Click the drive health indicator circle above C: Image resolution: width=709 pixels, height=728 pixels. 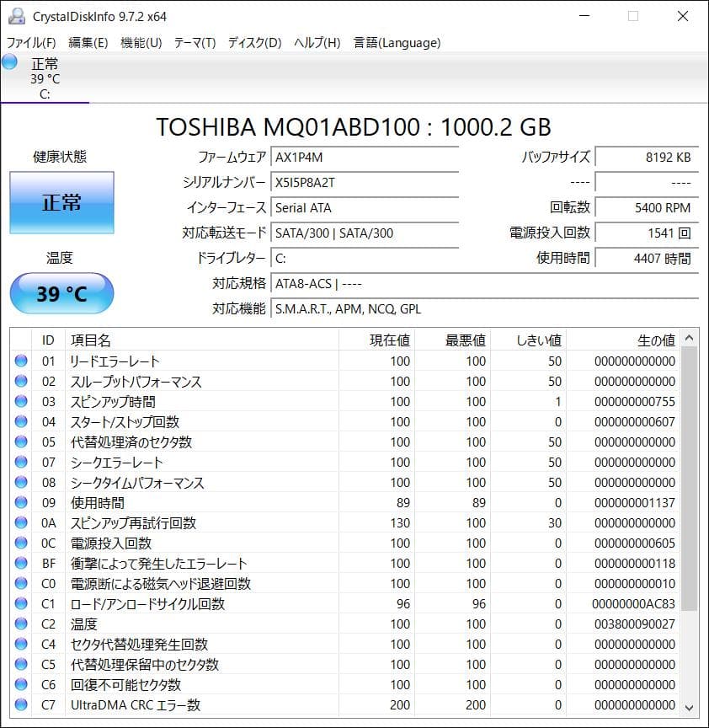pyautogui.click(x=9, y=61)
